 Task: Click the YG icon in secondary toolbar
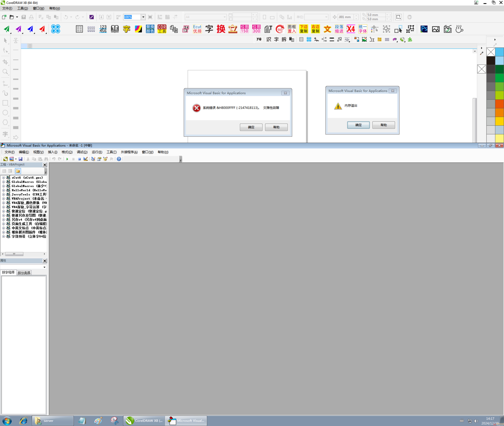(x=259, y=39)
